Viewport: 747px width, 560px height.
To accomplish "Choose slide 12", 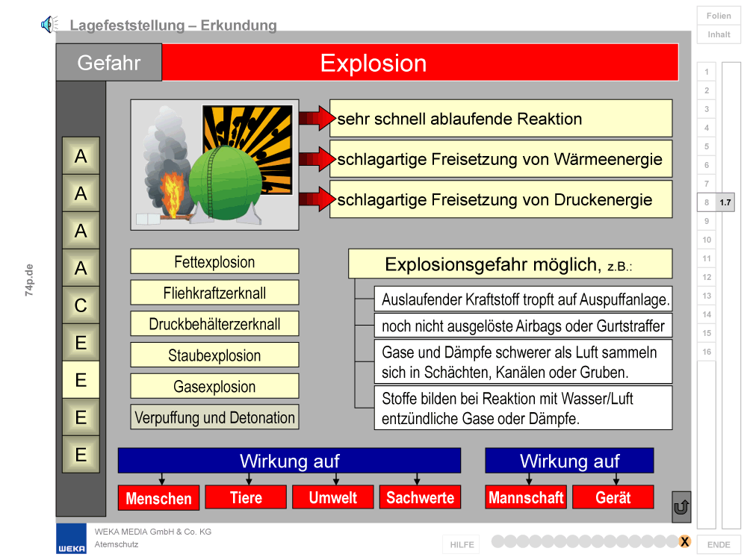I will 707,277.
